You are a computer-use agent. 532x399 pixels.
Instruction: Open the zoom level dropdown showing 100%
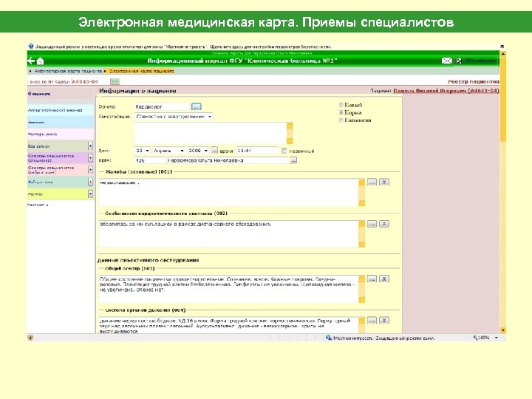(x=497, y=338)
